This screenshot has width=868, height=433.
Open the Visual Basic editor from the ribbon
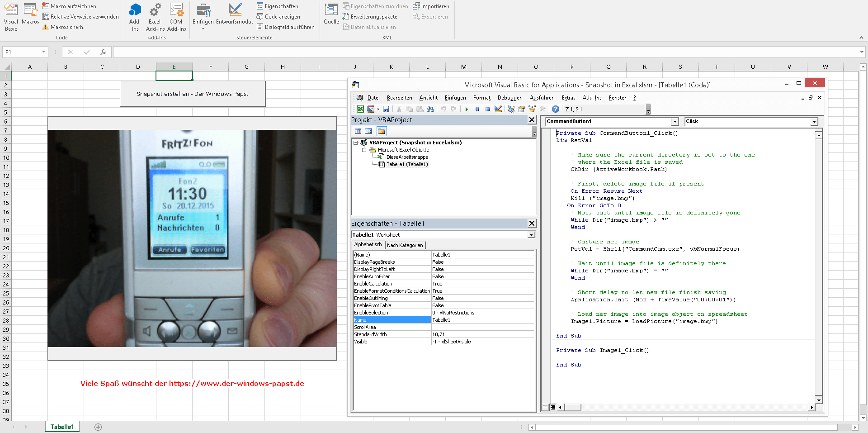coord(10,16)
